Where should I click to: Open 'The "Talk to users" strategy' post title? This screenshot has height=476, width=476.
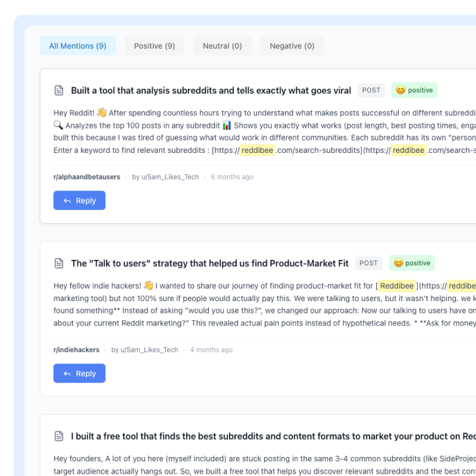click(x=210, y=263)
